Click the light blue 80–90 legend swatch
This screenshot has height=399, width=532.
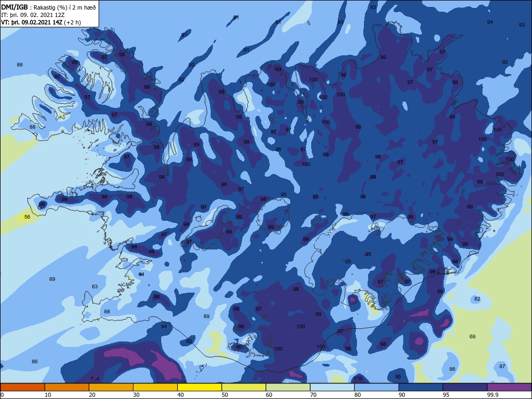point(377,387)
